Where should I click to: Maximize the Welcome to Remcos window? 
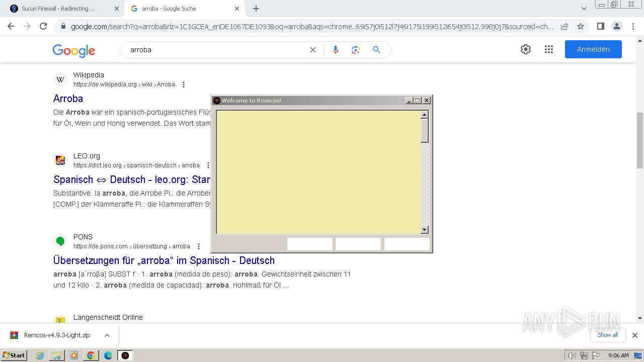tap(418, 101)
